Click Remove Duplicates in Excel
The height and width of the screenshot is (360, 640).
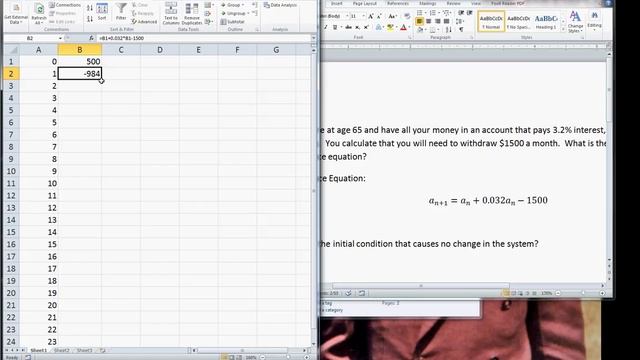[x=192, y=13]
